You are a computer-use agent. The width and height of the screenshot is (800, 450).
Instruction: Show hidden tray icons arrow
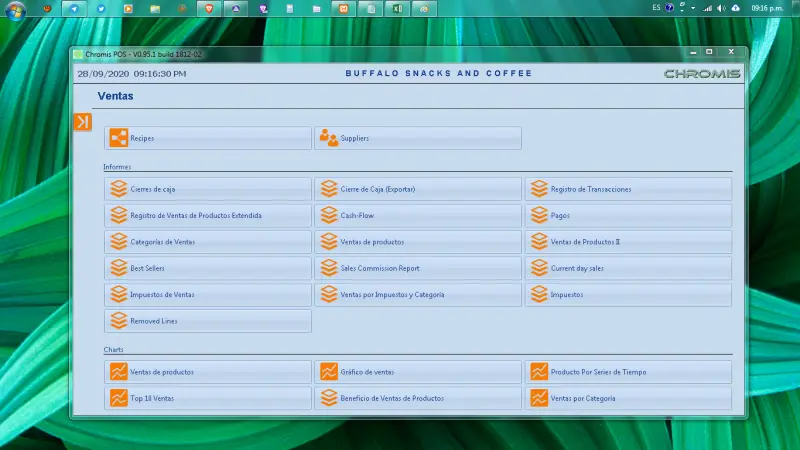693,8
